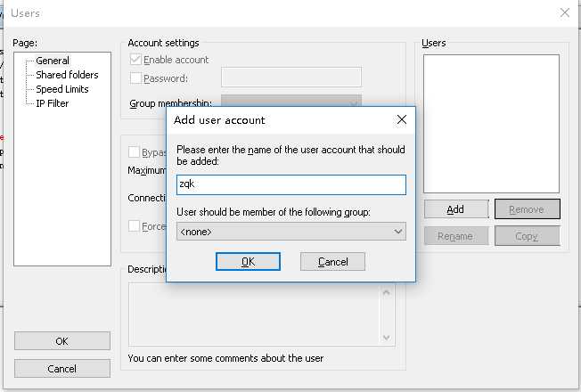
Task: Toggle the Password checkbox
Action: pyautogui.click(x=135, y=78)
